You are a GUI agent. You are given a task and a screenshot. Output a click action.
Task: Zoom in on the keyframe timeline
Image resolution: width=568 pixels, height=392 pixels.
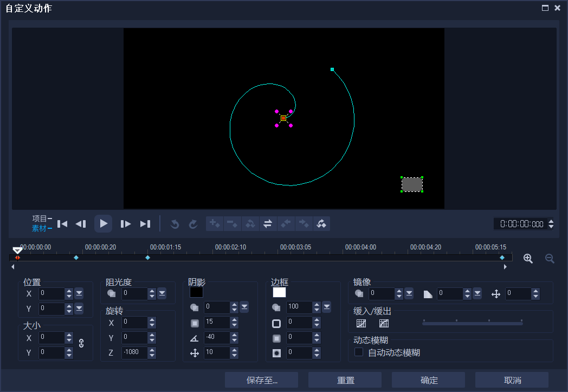pos(528,258)
